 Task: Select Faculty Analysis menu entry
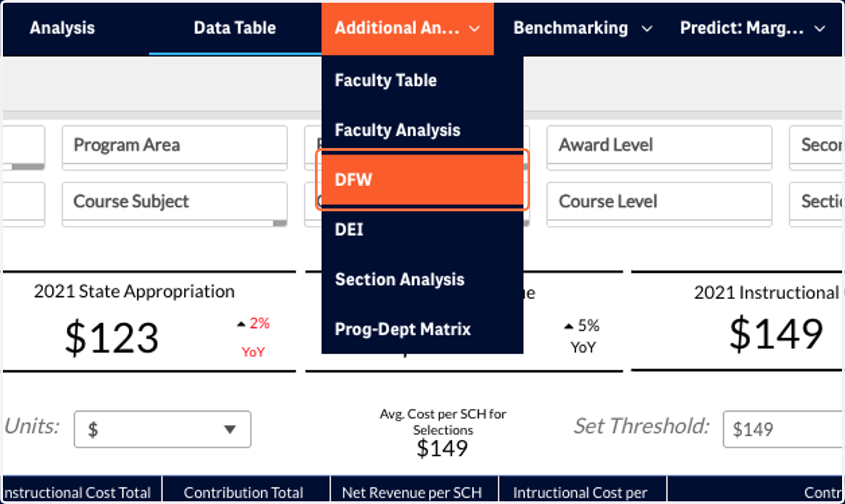tap(423, 130)
